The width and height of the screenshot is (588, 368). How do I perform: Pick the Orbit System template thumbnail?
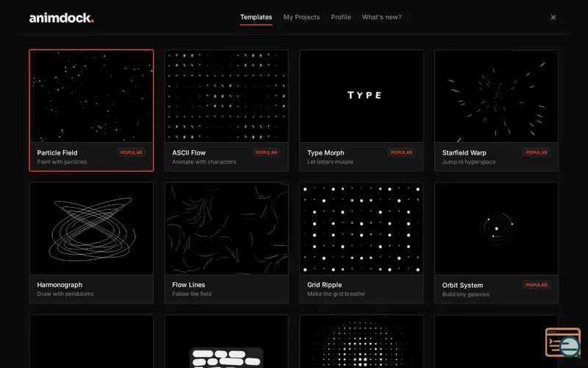coord(497,229)
